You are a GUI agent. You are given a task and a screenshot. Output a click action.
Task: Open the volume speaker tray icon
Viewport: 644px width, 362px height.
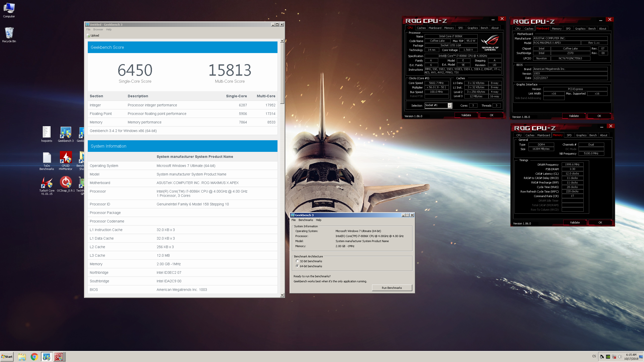coord(620,357)
